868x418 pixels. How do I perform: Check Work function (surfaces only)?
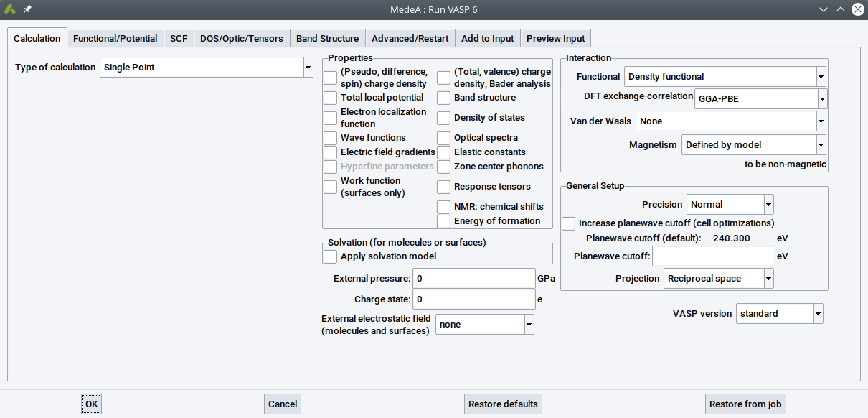tap(330, 187)
